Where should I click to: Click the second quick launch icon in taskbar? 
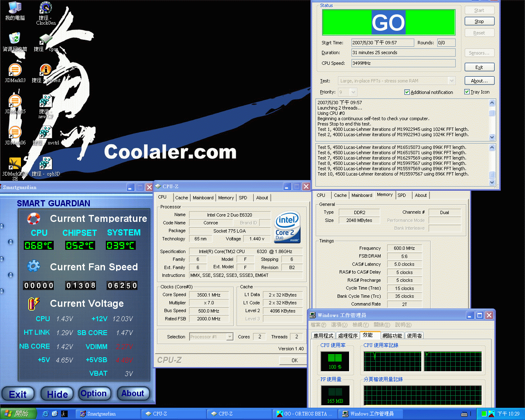coord(55,414)
